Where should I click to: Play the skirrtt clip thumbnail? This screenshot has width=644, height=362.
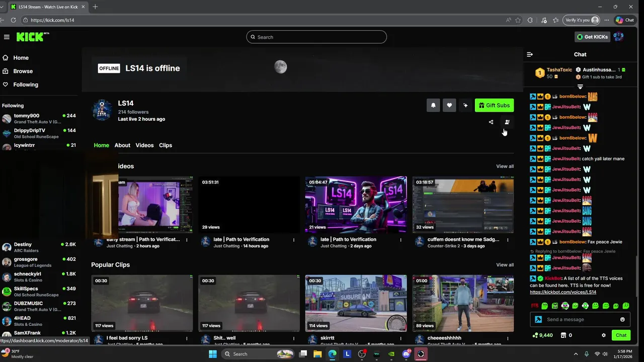coord(356,303)
